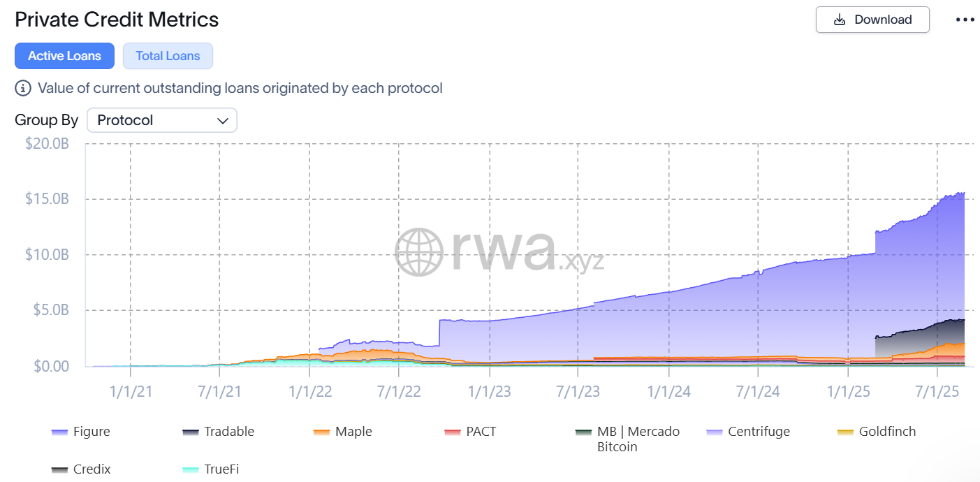Click the chevron on the Protocol selector
The width and height of the screenshot is (980, 482).
pyautogui.click(x=222, y=120)
